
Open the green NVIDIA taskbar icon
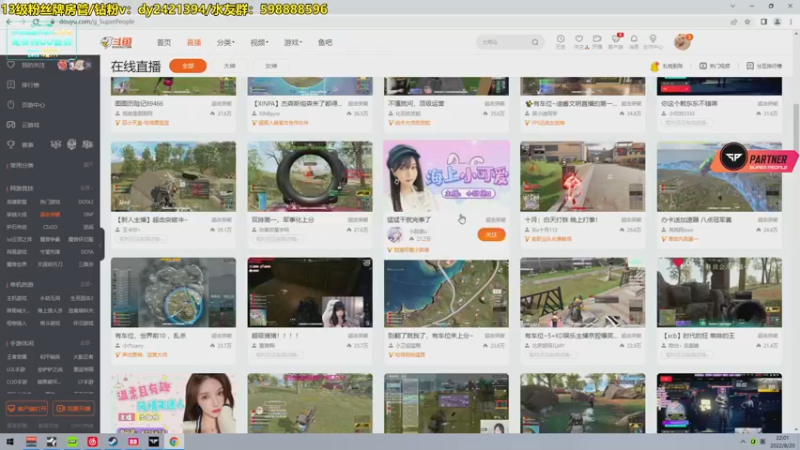click(x=72, y=441)
